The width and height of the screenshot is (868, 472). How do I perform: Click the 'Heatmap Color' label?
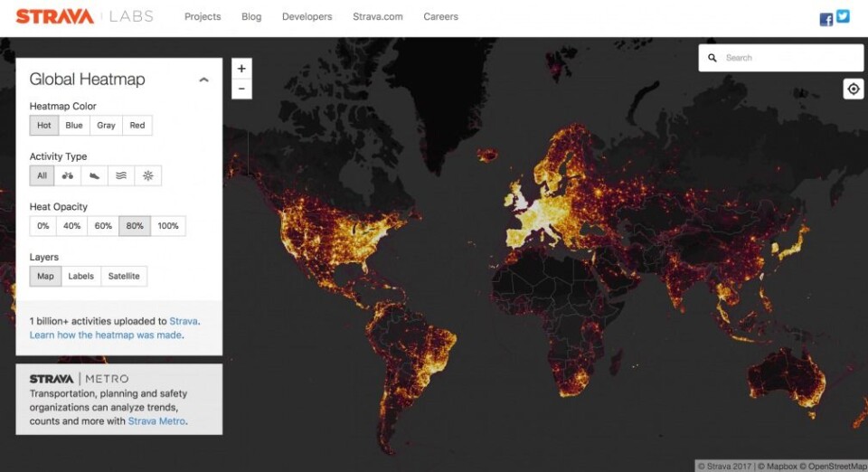click(x=62, y=106)
